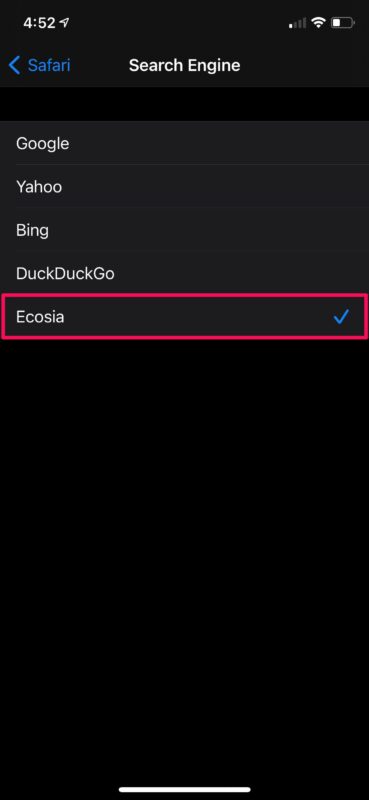Select the Ecosia search engine row
This screenshot has height=800, width=369.
(x=184, y=317)
